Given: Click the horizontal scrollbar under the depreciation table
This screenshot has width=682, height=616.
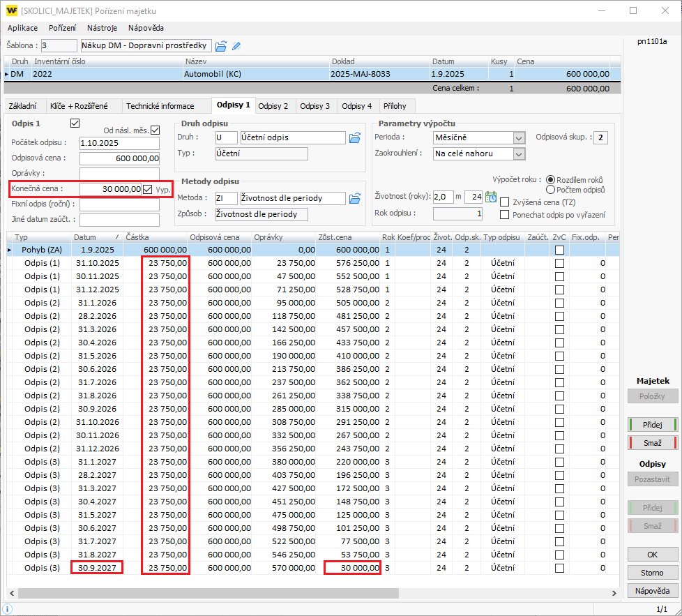Looking at the screenshot, I should click(209, 594).
